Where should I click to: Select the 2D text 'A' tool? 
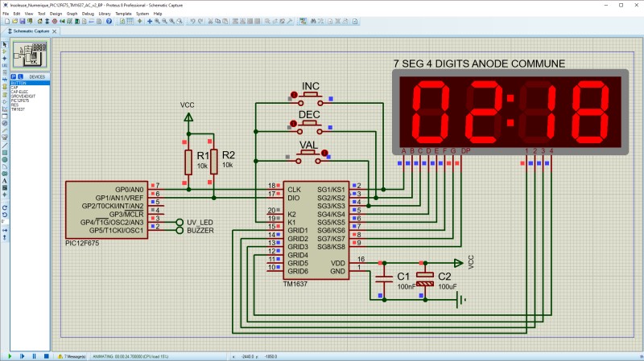(5, 180)
